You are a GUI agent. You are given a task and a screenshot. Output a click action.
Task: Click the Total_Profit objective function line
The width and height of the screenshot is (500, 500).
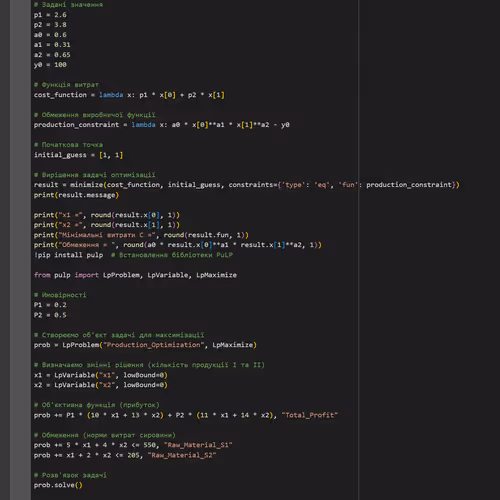coord(186,415)
